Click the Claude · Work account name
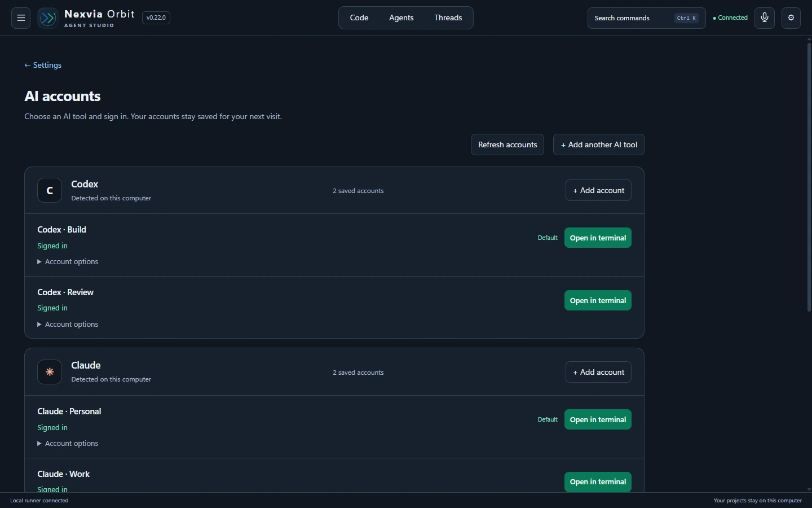Screen dimensions: 812x508 [x=64, y=474]
